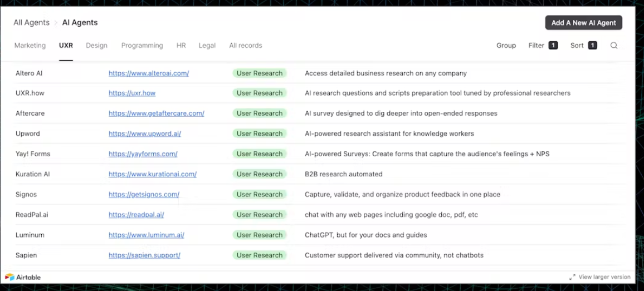Open the Programming tab
644x291 pixels.
[x=142, y=46]
